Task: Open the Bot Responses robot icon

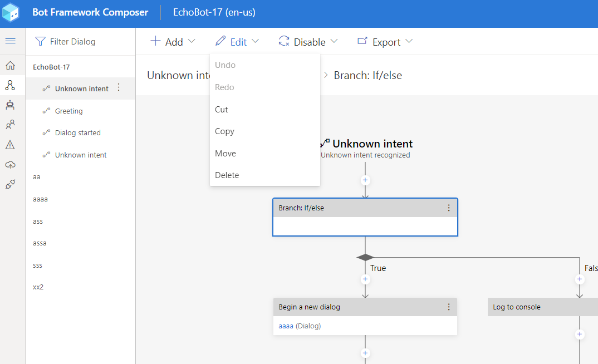Action: [x=10, y=105]
